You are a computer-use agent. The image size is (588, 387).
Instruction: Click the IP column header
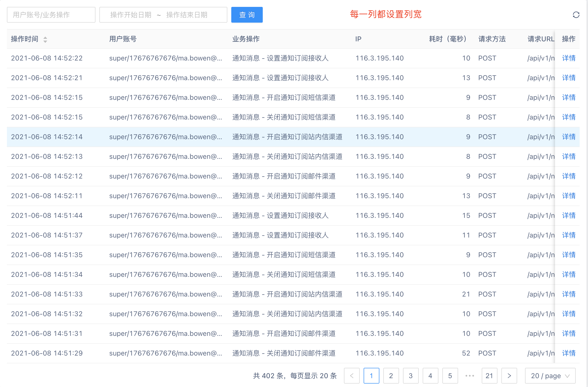(x=358, y=39)
